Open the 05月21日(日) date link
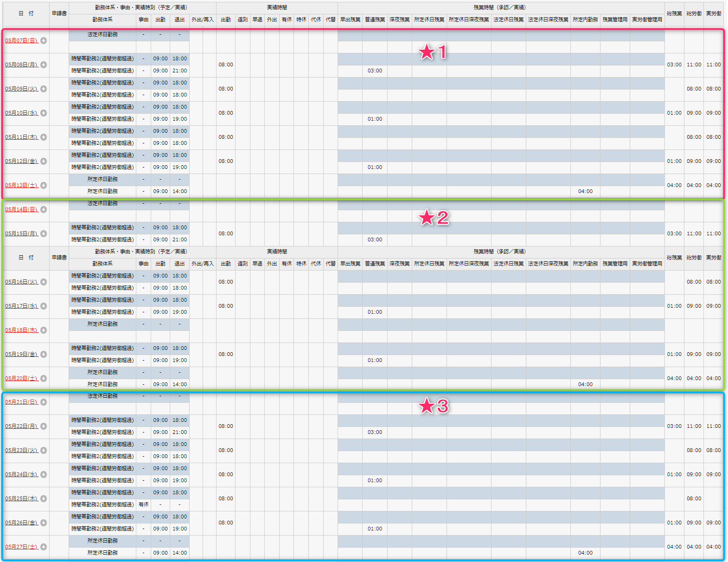 tap(21, 402)
